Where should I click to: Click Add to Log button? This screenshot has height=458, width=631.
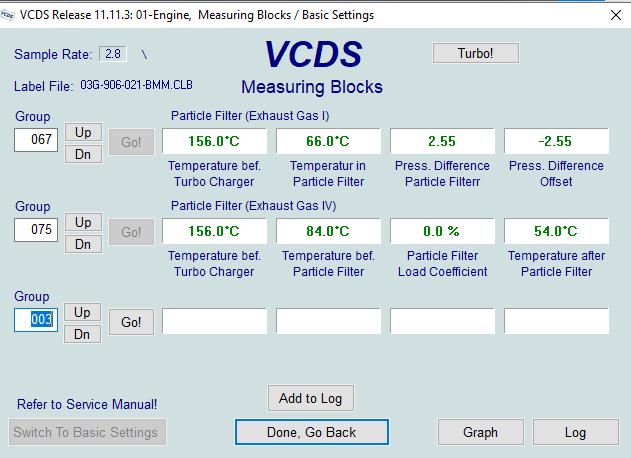[310, 398]
